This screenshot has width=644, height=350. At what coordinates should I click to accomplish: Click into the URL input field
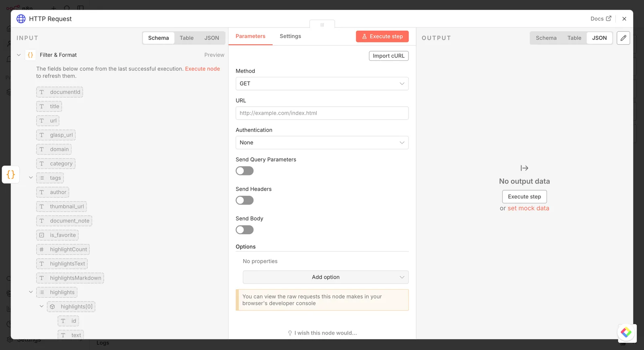[x=322, y=113]
